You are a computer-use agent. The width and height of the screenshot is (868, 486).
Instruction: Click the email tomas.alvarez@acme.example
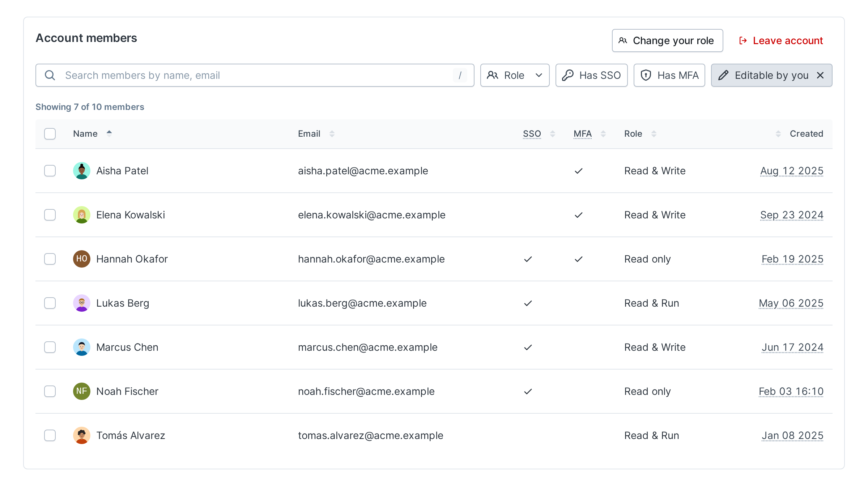371,435
